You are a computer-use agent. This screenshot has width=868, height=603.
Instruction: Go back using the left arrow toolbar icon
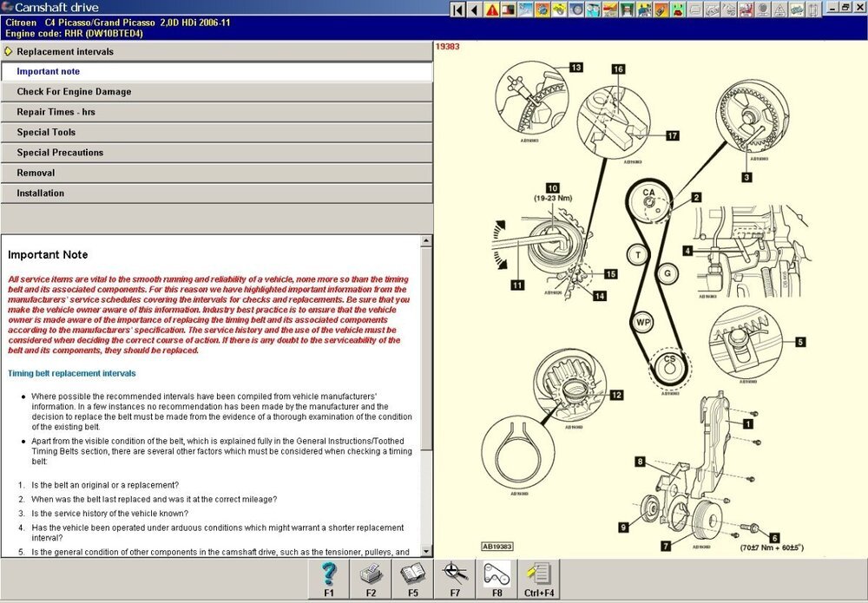pyautogui.click(x=474, y=10)
